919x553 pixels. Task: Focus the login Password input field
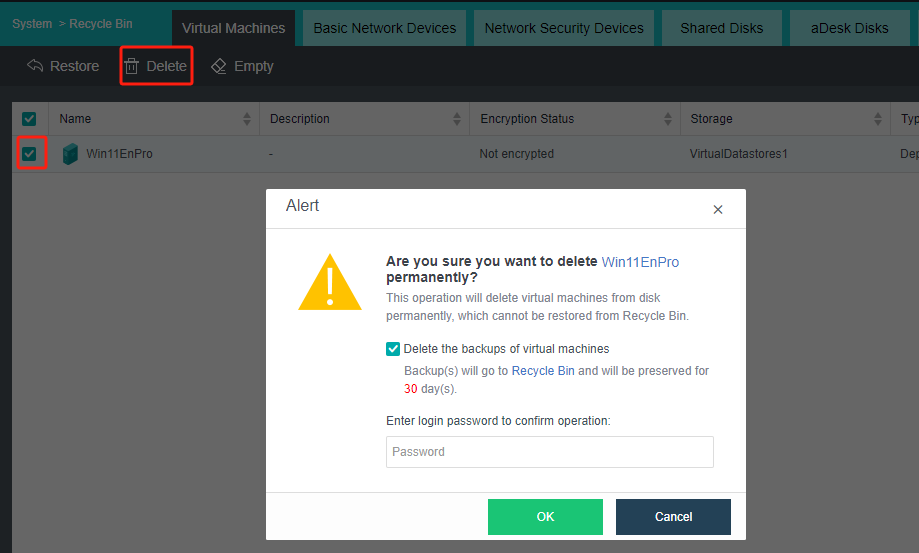[x=549, y=452]
